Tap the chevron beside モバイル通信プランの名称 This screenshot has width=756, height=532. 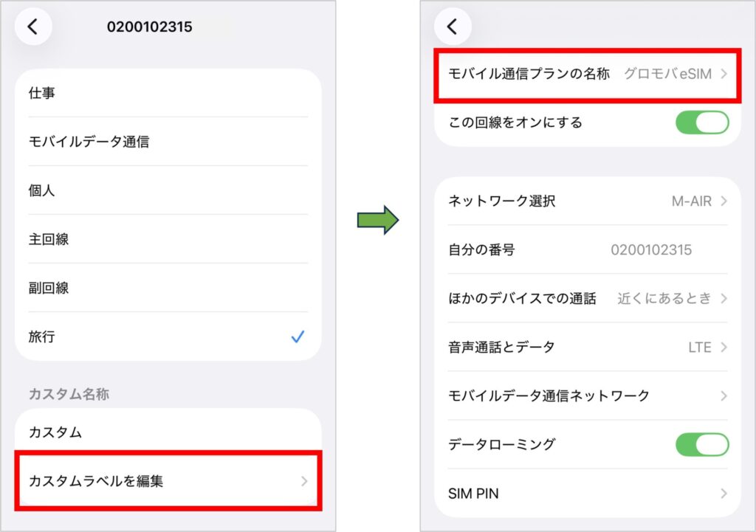pos(723,74)
